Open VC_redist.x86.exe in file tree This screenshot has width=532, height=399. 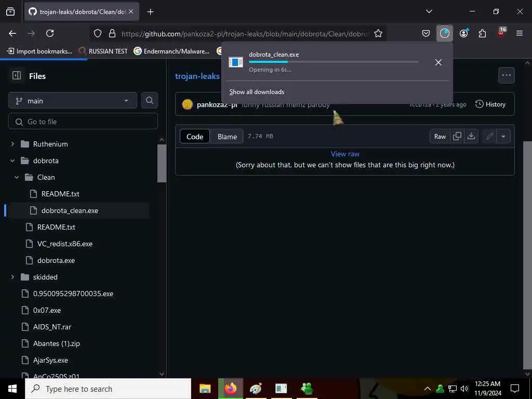pyautogui.click(x=65, y=244)
